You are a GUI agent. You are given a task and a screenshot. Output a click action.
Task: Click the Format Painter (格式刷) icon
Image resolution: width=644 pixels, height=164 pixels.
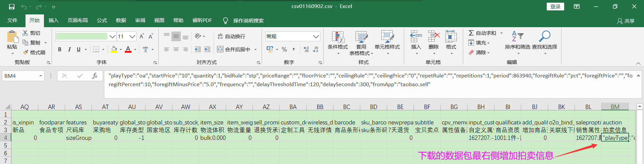[25, 52]
